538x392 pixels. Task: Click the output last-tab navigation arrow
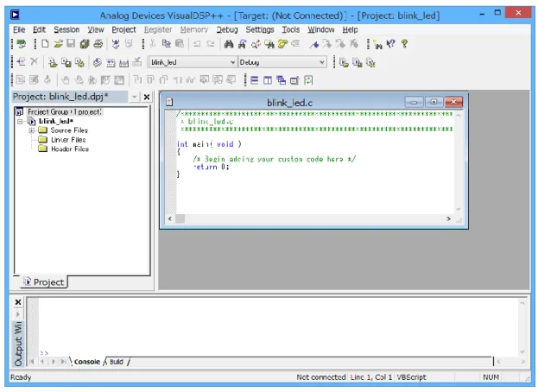pyautogui.click(x=64, y=362)
